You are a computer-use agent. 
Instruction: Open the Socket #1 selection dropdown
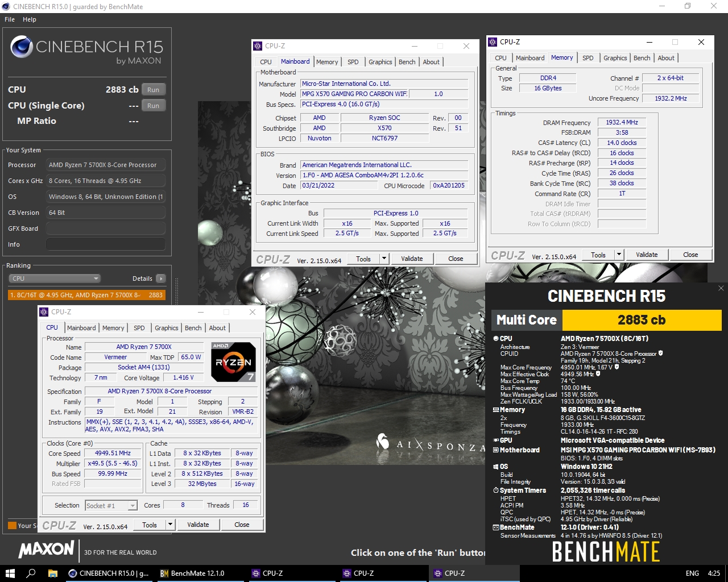click(x=111, y=505)
